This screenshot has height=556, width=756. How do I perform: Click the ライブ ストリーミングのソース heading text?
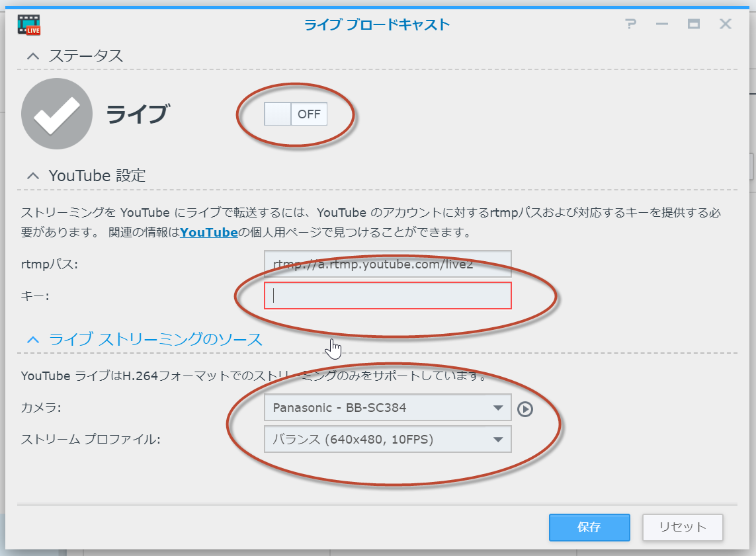(155, 339)
